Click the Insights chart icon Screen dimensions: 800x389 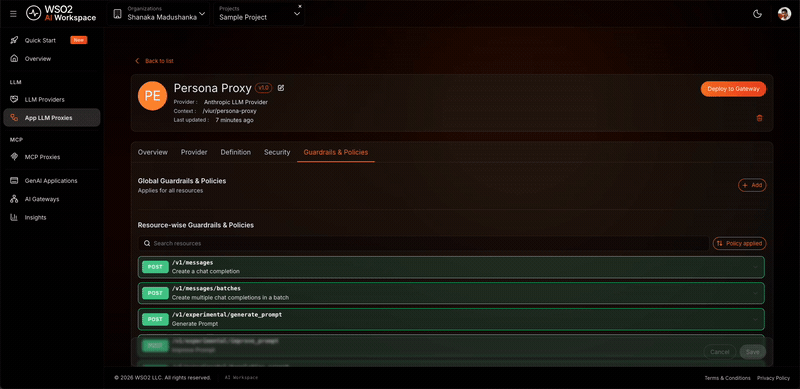(x=14, y=217)
